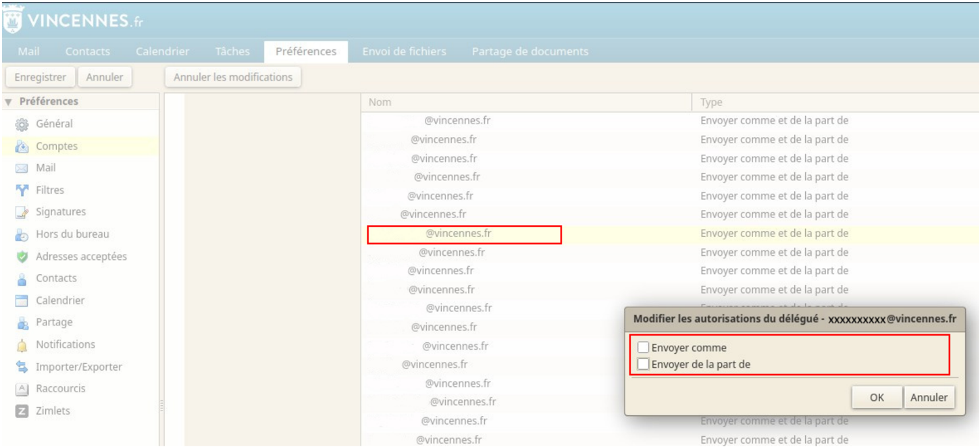The width and height of the screenshot is (980, 447).
Task: Open the Mail tab
Action: 28,51
